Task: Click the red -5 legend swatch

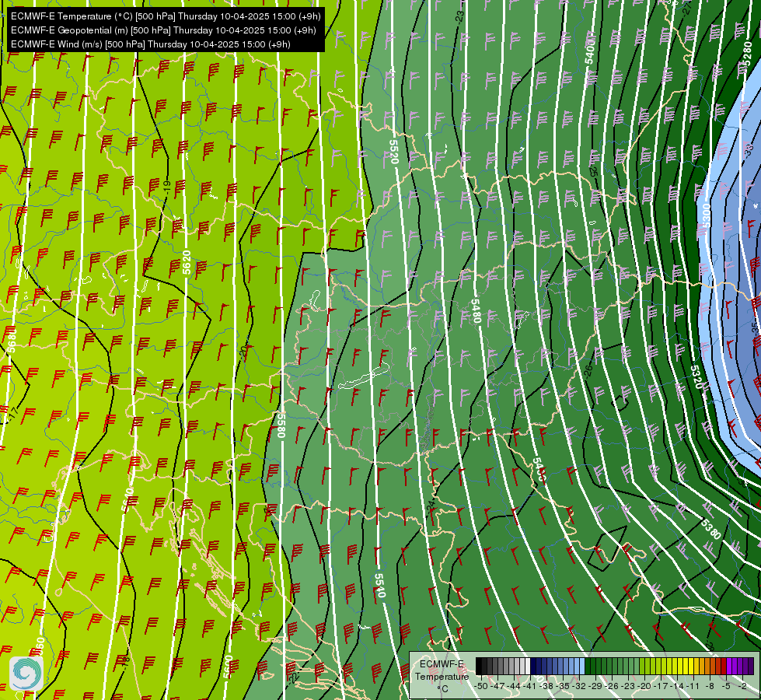Action: (x=724, y=666)
